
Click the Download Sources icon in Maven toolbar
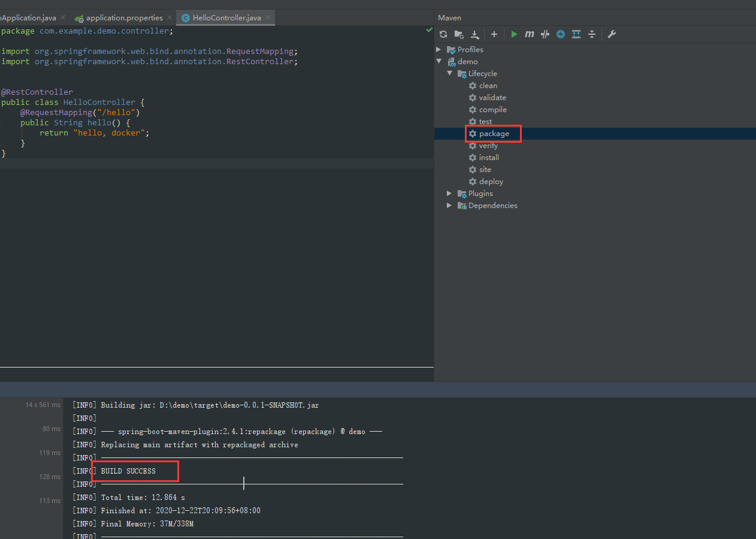(x=474, y=34)
